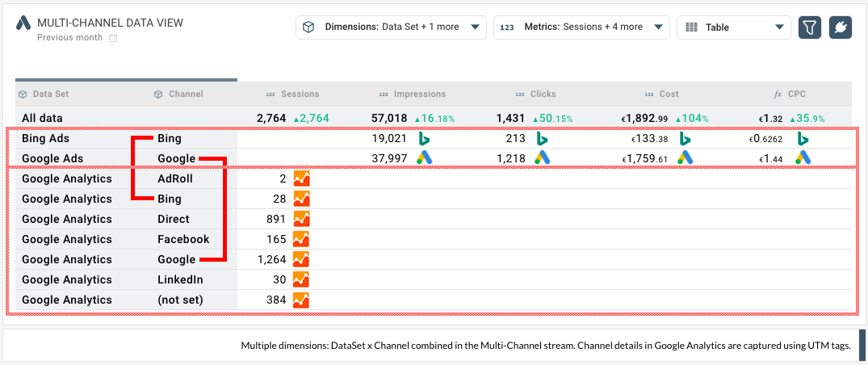This screenshot has height=365, width=868.
Task: Click Google Ads icon next to €1.44 CPC
Action: 803,157
